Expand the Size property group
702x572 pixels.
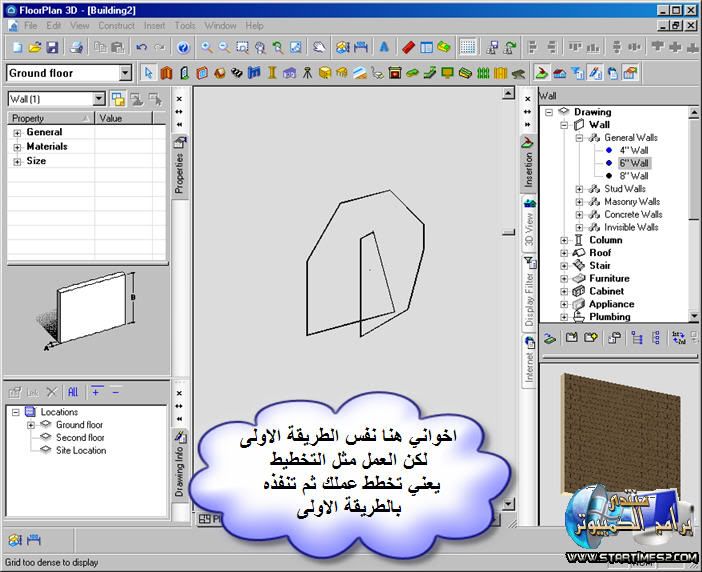click(17, 162)
